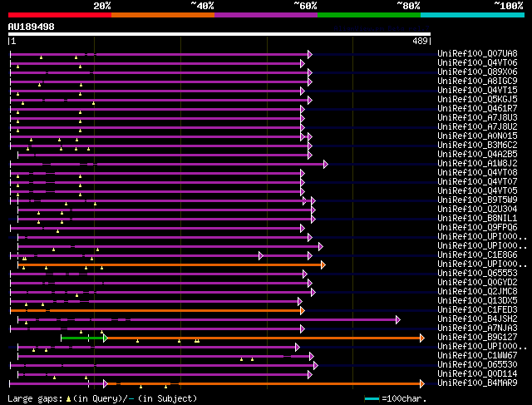Click the cyan ~100% identity legend segment

(x=473, y=15)
